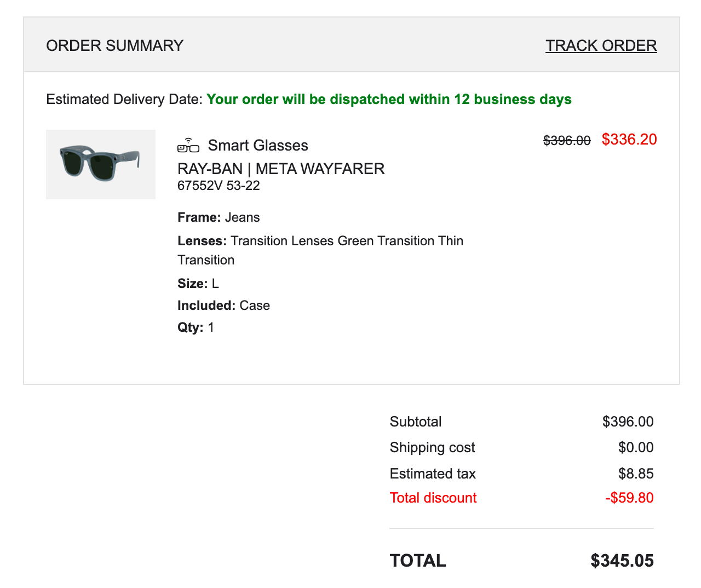Click the crossed-out original price $396.00

coord(567,141)
